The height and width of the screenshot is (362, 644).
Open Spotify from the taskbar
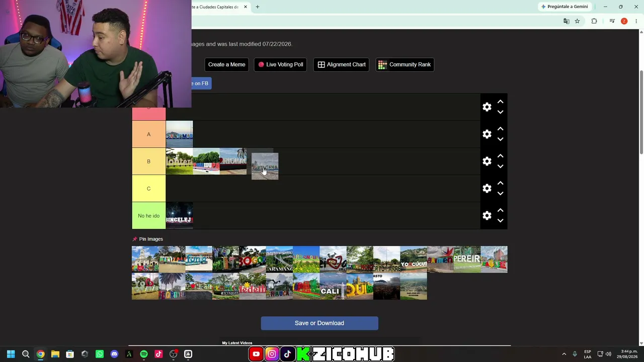[144, 354]
